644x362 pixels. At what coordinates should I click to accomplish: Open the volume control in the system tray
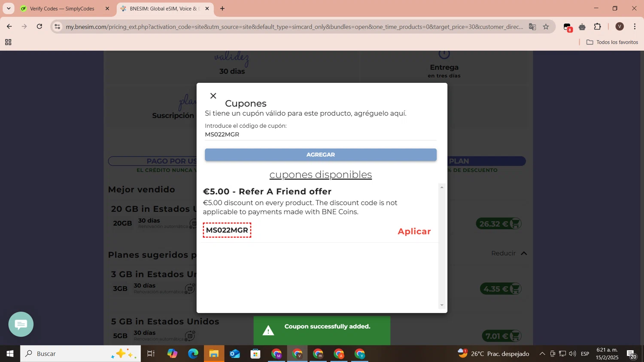tap(572, 354)
